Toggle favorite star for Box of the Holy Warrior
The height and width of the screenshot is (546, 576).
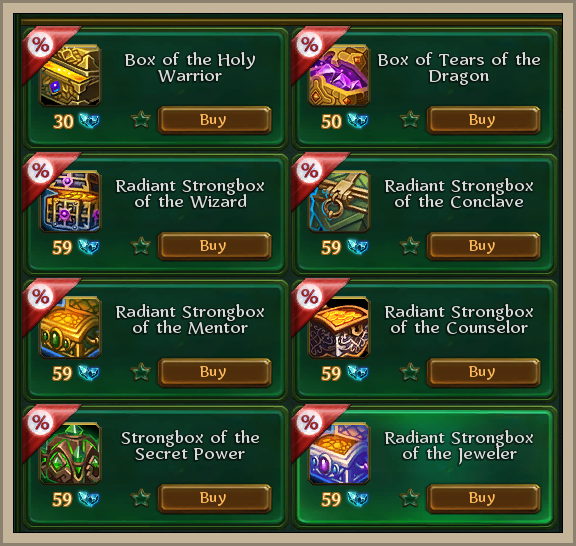[x=141, y=120]
